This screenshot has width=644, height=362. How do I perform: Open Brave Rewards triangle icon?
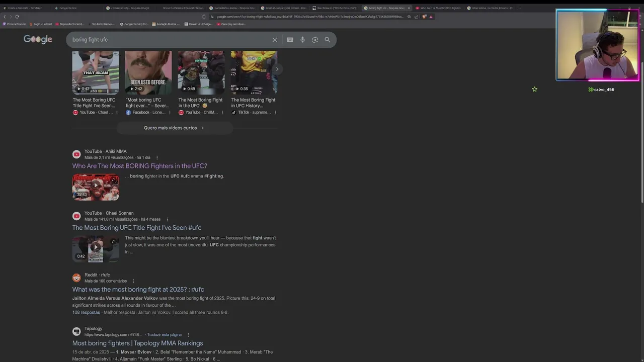pyautogui.click(x=431, y=17)
